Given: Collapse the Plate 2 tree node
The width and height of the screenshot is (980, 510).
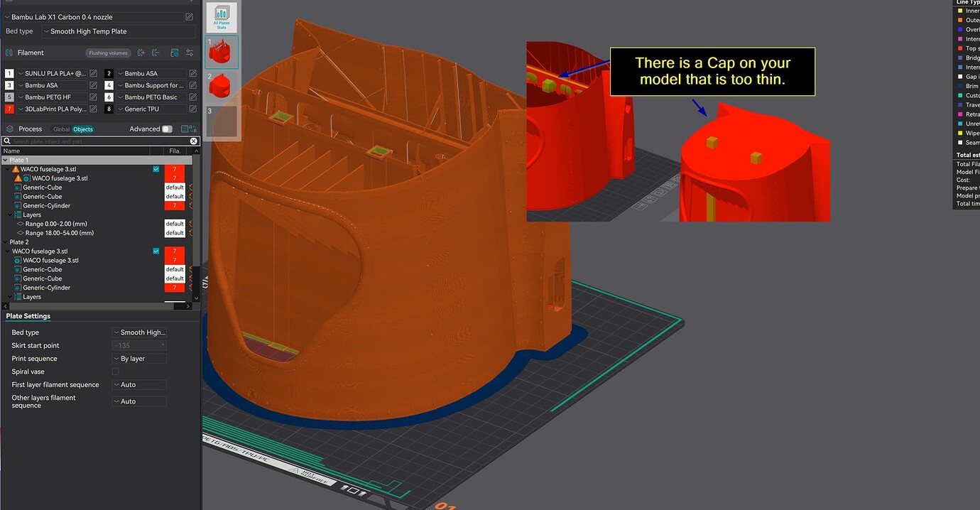Looking at the screenshot, I should 6,242.
